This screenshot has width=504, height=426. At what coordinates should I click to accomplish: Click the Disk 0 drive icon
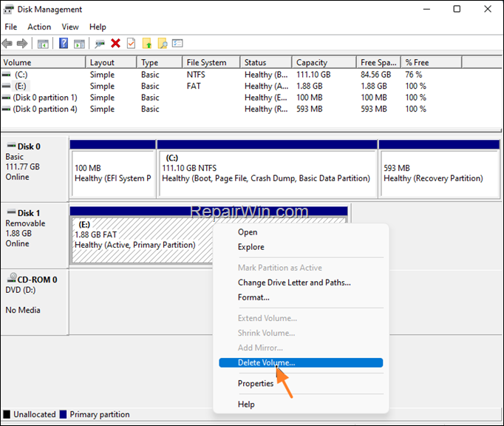point(11,146)
